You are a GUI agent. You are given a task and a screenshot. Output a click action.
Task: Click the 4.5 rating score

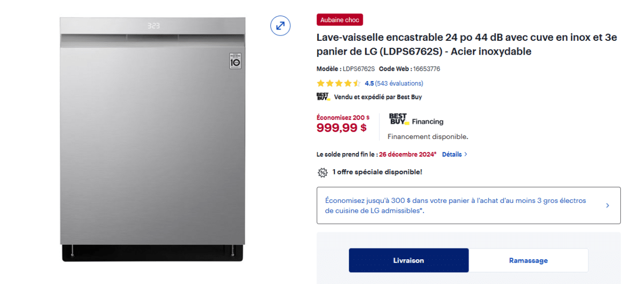tap(369, 83)
